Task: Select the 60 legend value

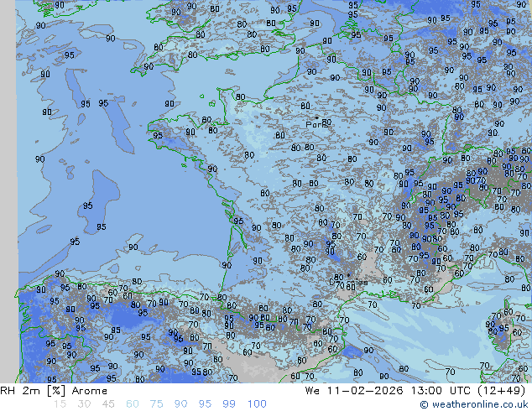Action: [133, 404]
